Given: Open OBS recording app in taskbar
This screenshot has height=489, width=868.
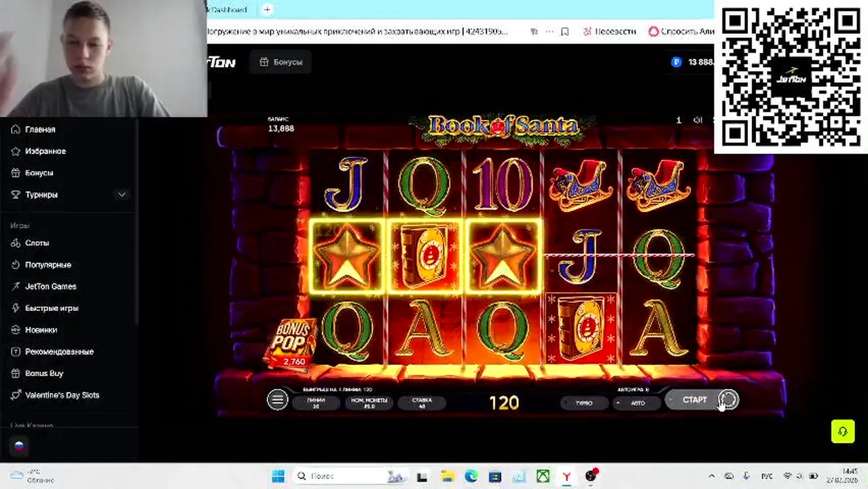Looking at the screenshot, I should [x=591, y=476].
